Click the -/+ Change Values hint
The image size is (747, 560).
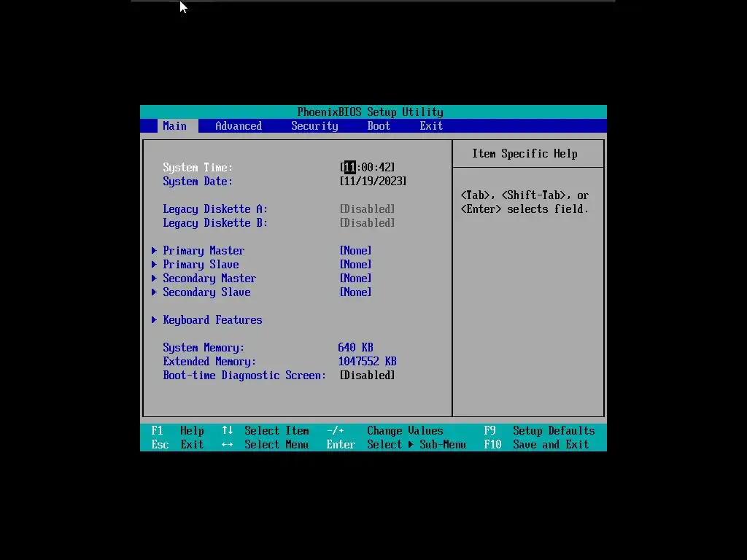[x=385, y=430]
